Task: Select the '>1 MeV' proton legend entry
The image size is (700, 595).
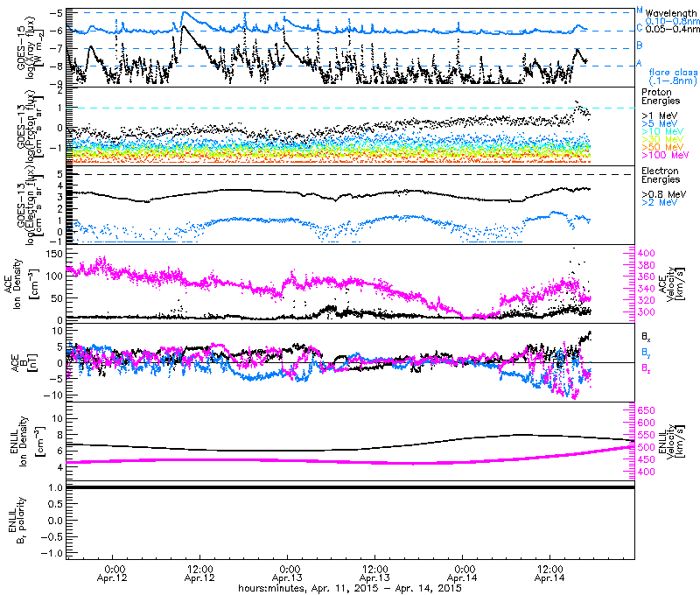Action: [660, 116]
